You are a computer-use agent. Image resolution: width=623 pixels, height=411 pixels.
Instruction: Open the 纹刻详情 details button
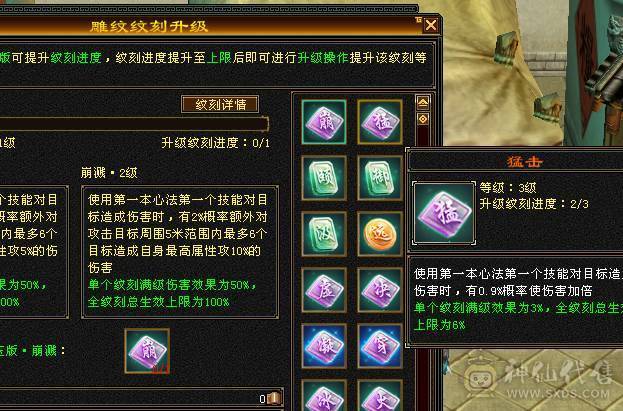click(x=220, y=105)
